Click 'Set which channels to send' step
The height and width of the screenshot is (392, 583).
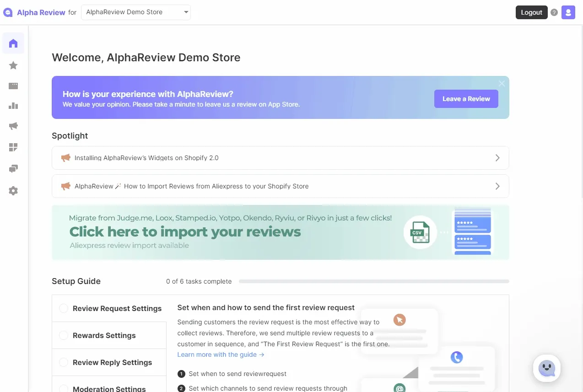pos(268,388)
